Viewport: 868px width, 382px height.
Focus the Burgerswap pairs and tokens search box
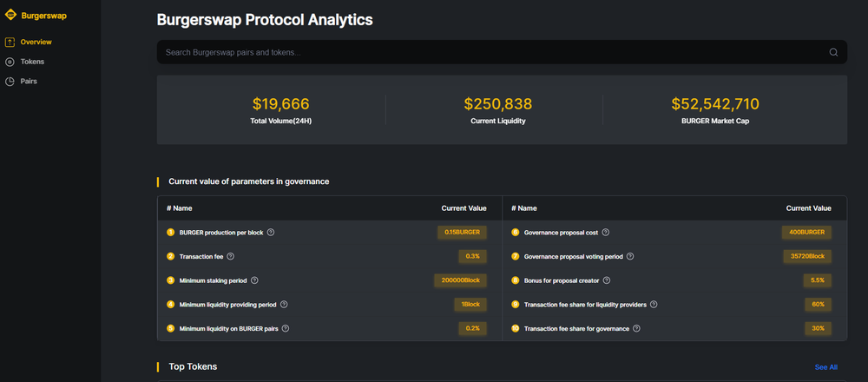486,52
